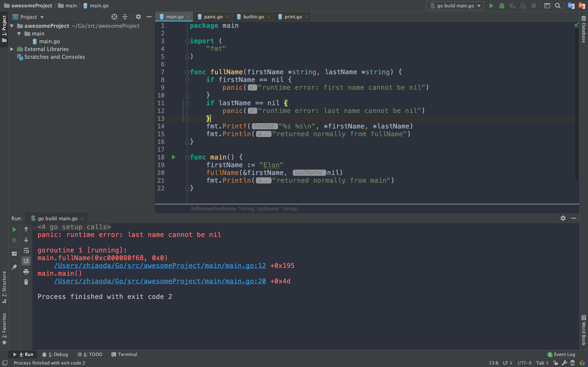Click the Event Log icon in status bar
588x367 pixels.
tap(549, 354)
